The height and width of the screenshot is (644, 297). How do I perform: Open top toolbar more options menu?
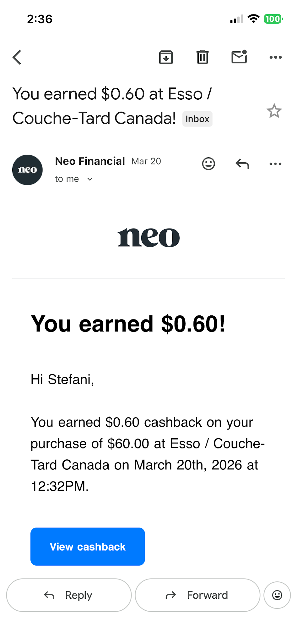[x=276, y=57]
